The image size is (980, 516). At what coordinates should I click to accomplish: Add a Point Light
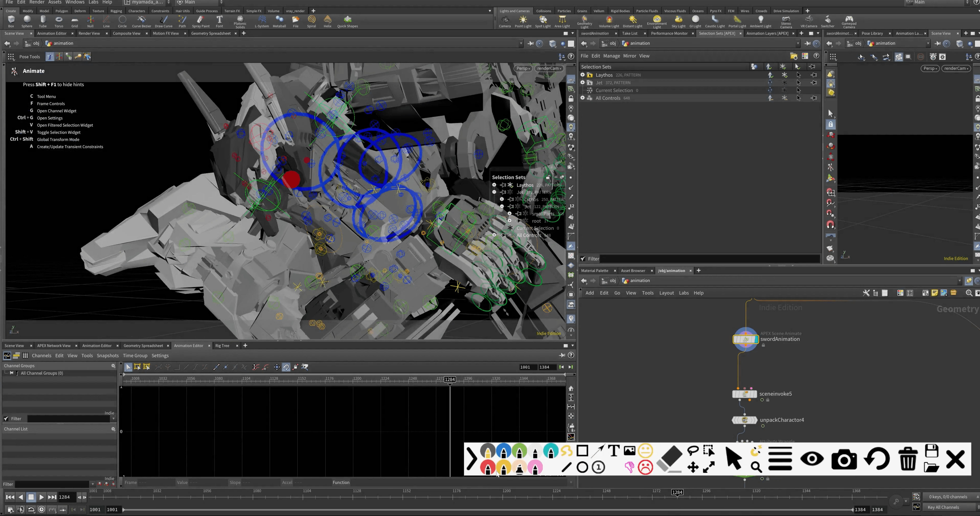point(523,21)
